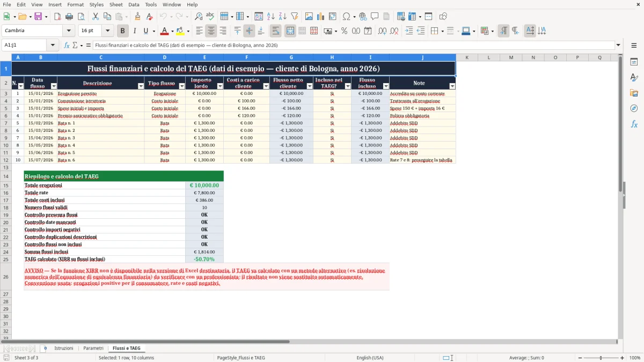Open filter dropdown on Descrizione header
644x362 pixels.
coord(141,86)
